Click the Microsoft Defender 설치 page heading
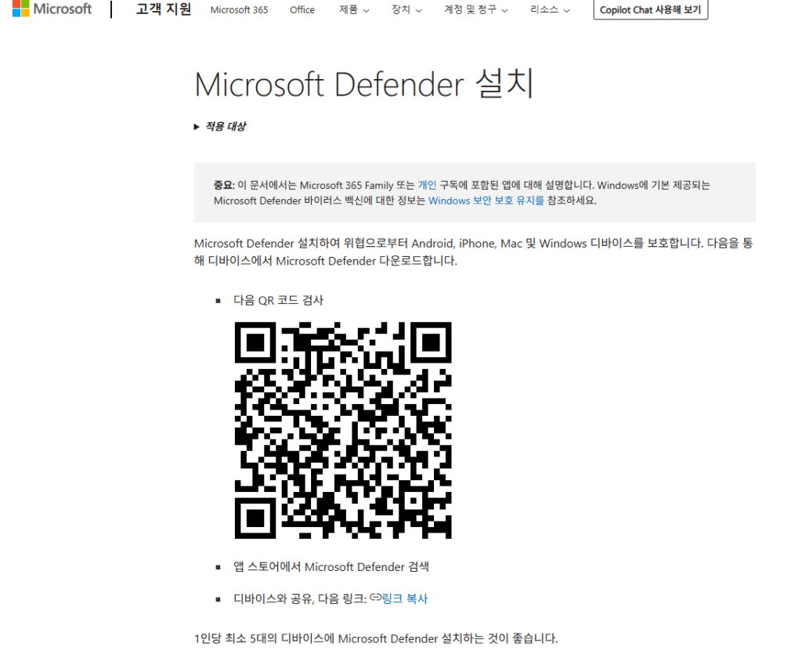Viewport: 802px width, 672px height. [x=363, y=85]
